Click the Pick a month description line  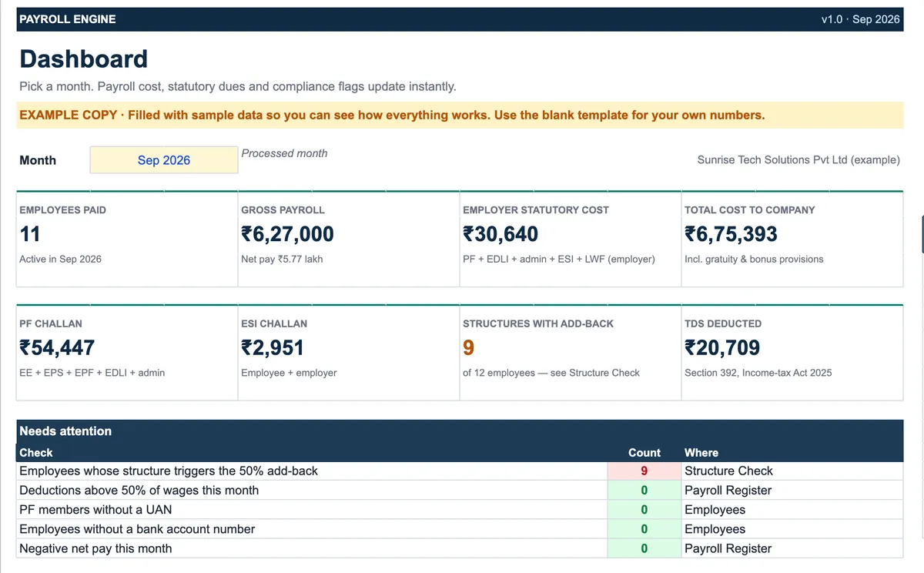click(x=238, y=86)
